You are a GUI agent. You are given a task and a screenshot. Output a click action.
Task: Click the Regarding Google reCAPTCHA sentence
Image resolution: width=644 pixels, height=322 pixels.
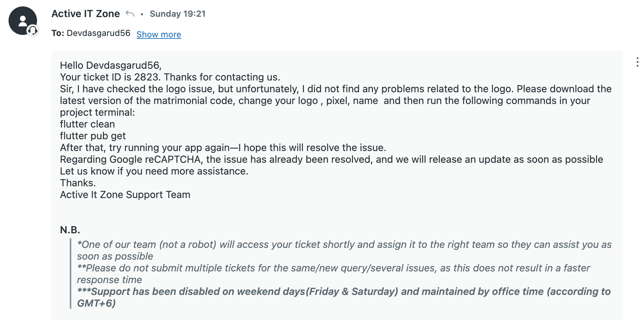coord(331,159)
